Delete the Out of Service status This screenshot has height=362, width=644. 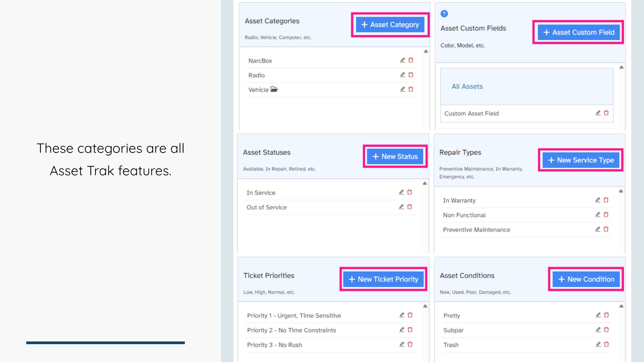pyautogui.click(x=410, y=207)
